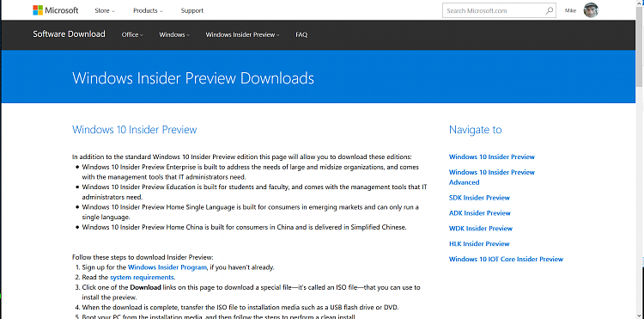Click the Education edition bullet text
644x319 pixels.
tap(255, 192)
